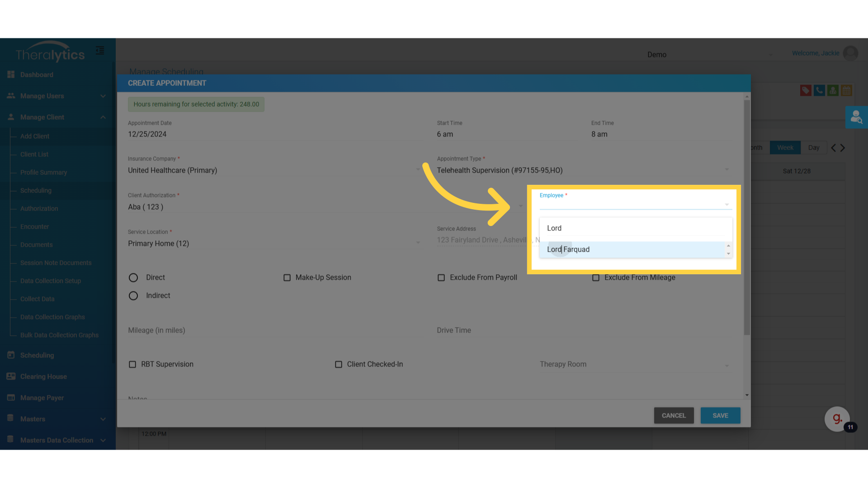This screenshot has width=868, height=488.
Task: Collapse the sidebar menu toggle icon
Action: [100, 51]
